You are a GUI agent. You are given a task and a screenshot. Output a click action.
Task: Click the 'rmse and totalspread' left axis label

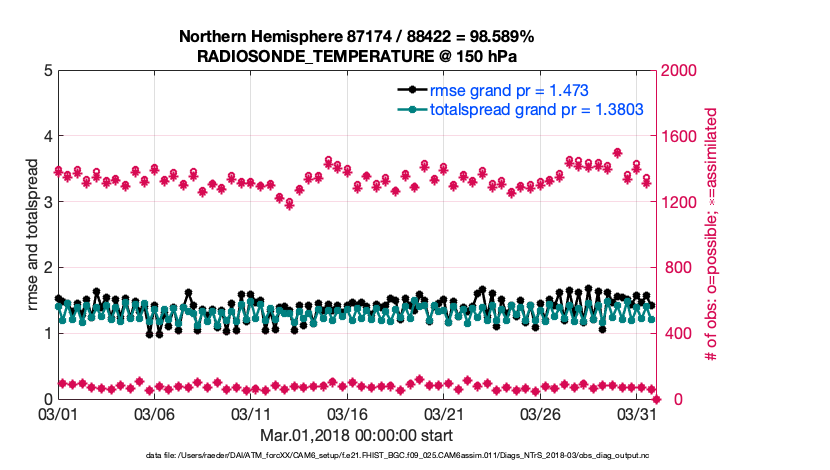(x=32, y=235)
